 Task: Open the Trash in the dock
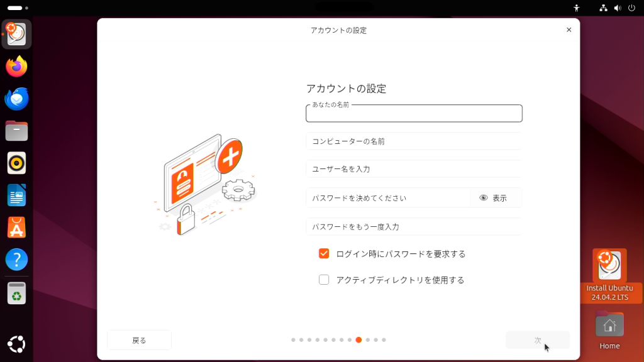pos(16,293)
